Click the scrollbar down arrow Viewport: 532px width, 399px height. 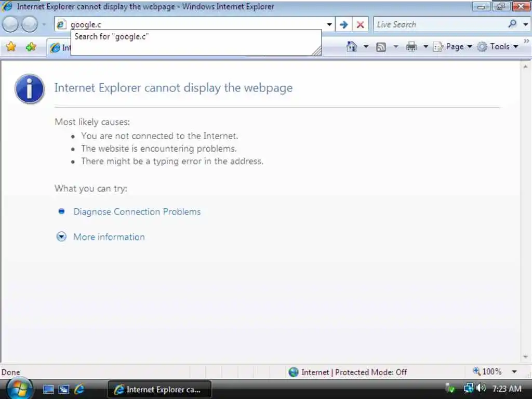click(x=525, y=356)
